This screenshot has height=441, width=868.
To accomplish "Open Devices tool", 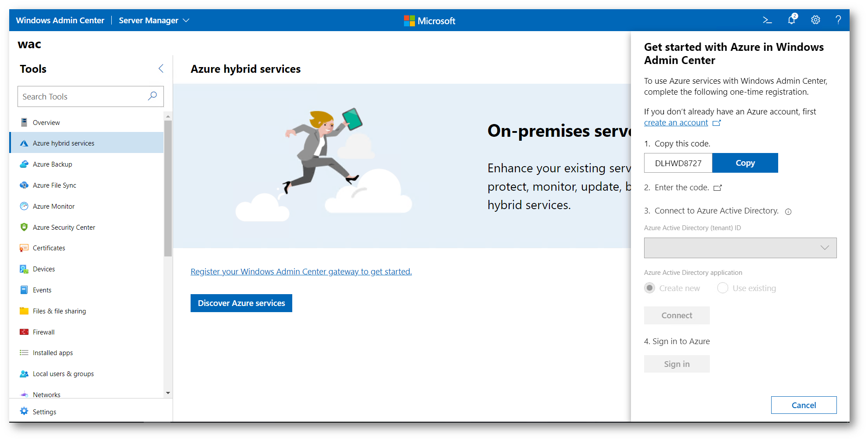I will click(x=87, y=269).
